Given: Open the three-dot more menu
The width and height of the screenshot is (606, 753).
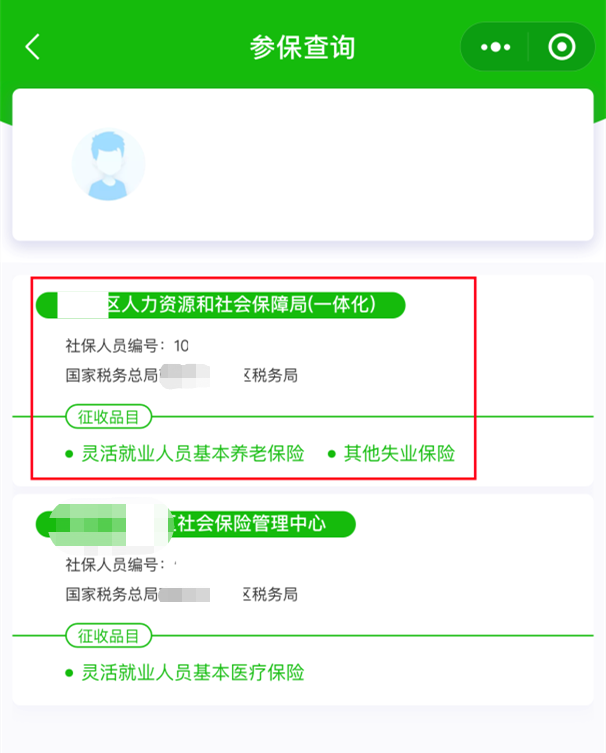Looking at the screenshot, I should (496, 47).
